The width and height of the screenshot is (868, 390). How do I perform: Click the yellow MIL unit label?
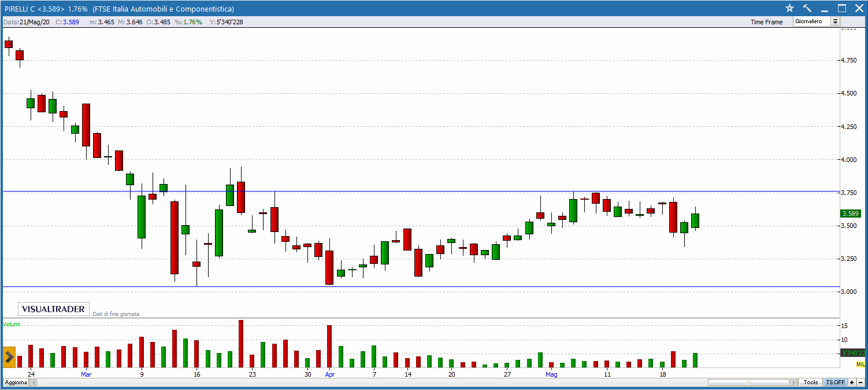(860, 364)
